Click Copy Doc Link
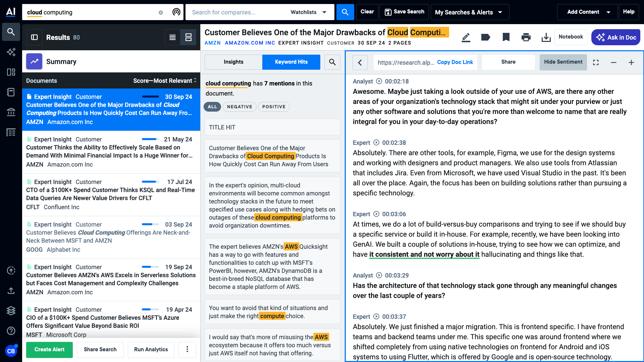 coord(455,62)
